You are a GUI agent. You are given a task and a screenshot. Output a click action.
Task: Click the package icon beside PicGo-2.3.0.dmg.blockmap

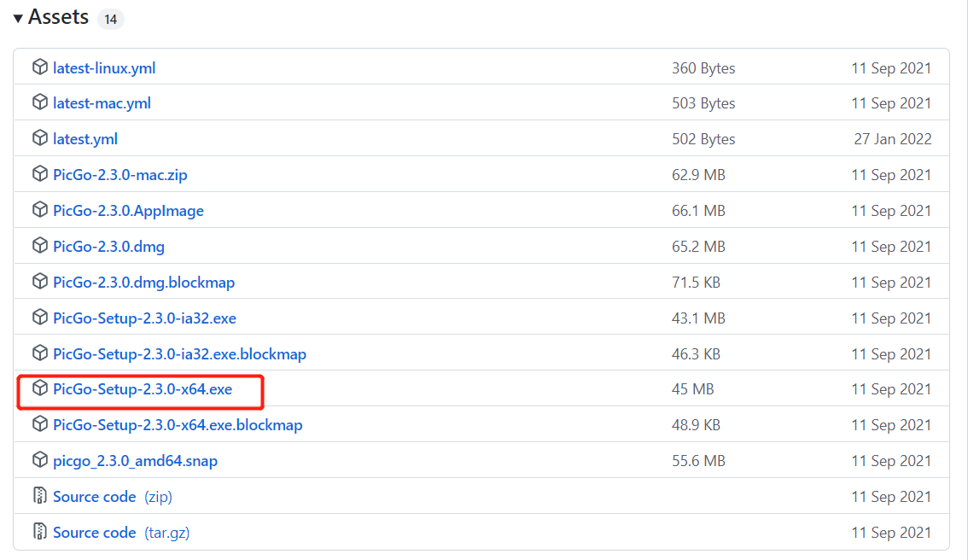tap(40, 281)
